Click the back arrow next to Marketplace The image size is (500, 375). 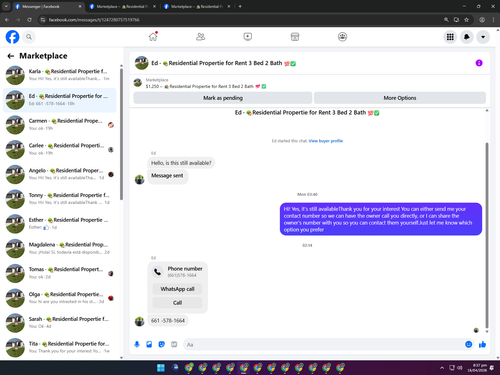coord(11,56)
